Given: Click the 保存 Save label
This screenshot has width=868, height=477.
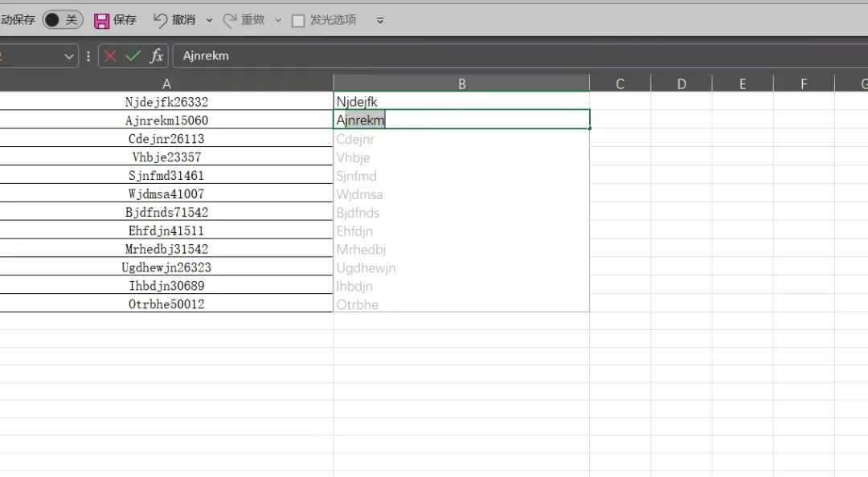Looking at the screenshot, I should tap(125, 20).
